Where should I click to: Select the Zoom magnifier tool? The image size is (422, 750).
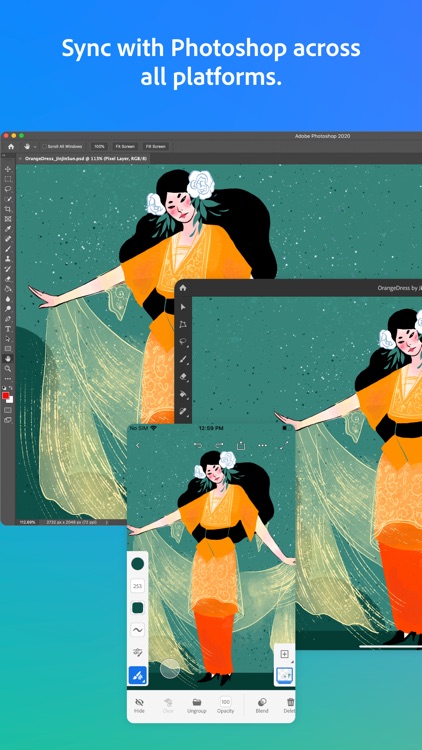tap(8, 369)
